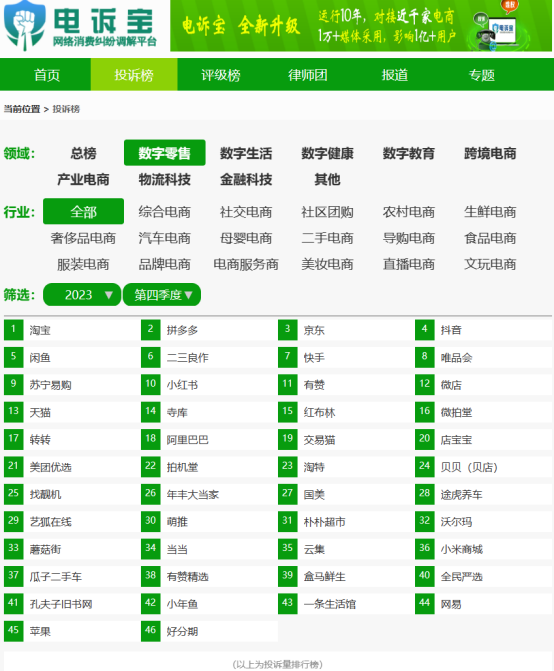
Task: Choose the 金融科技 domain
Action: [x=246, y=179]
